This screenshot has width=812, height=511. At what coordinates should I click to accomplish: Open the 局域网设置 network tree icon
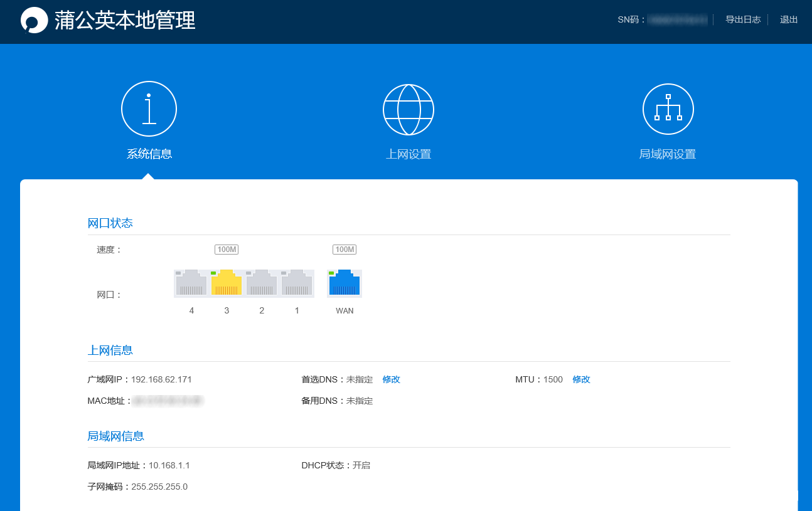pos(668,109)
